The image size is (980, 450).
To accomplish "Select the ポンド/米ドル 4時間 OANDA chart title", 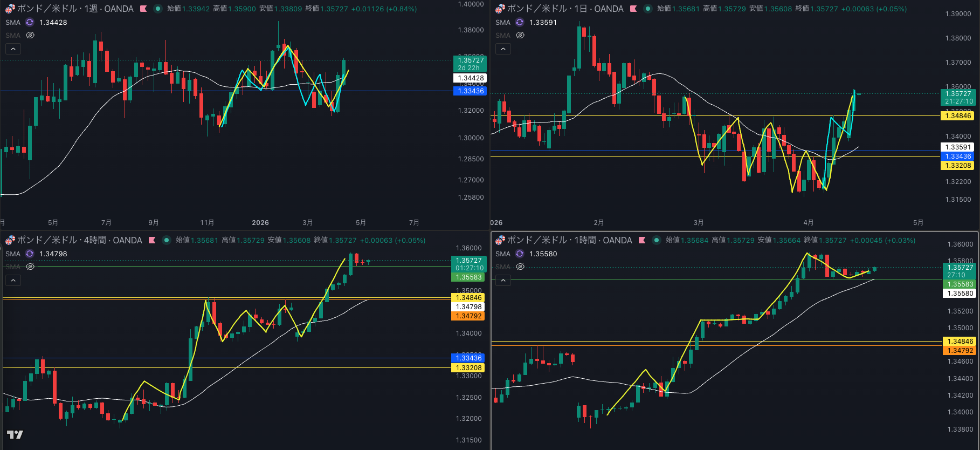I will point(79,240).
